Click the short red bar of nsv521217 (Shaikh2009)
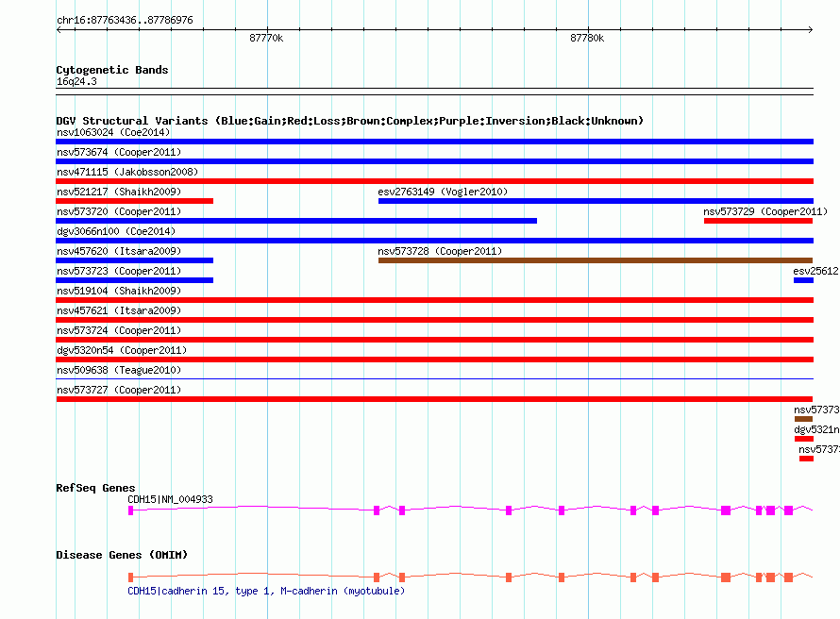The image size is (840, 619). click(x=134, y=201)
